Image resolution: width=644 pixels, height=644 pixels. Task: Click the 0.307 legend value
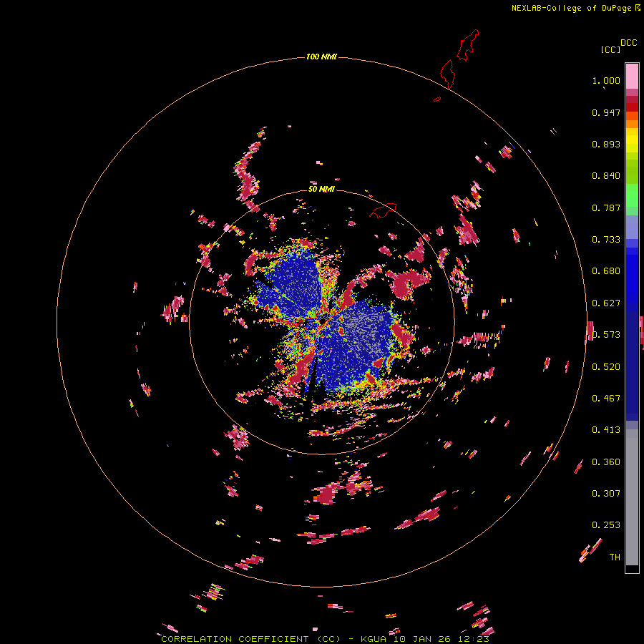[606, 494]
